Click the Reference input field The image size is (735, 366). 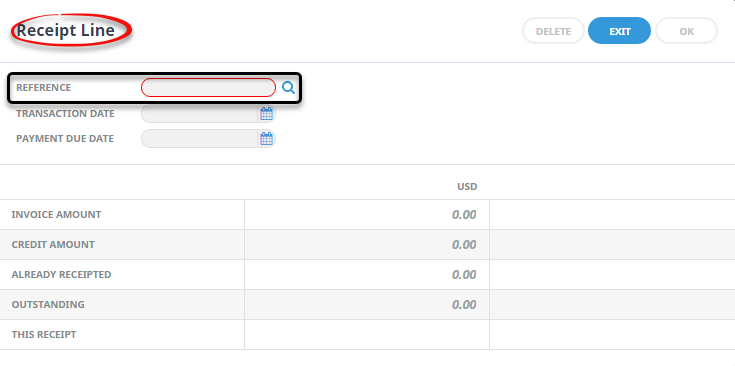pyautogui.click(x=208, y=88)
